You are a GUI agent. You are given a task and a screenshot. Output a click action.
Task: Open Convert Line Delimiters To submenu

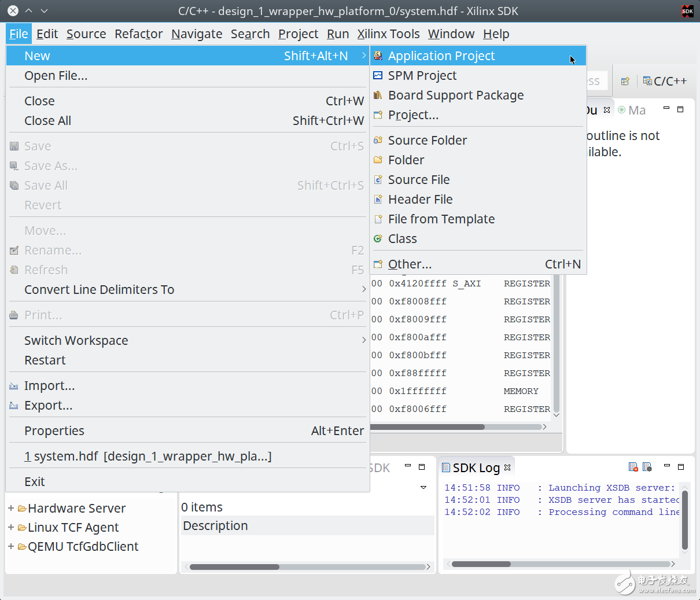coord(99,290)
